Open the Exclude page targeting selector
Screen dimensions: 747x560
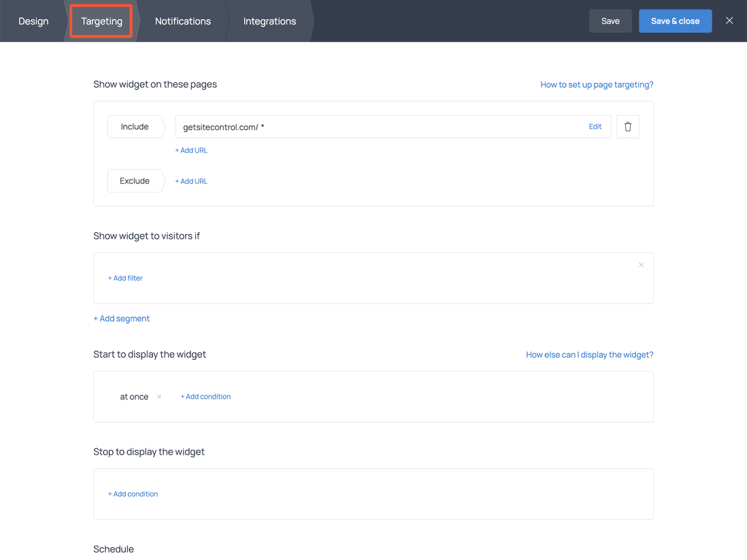click(134, 180)
